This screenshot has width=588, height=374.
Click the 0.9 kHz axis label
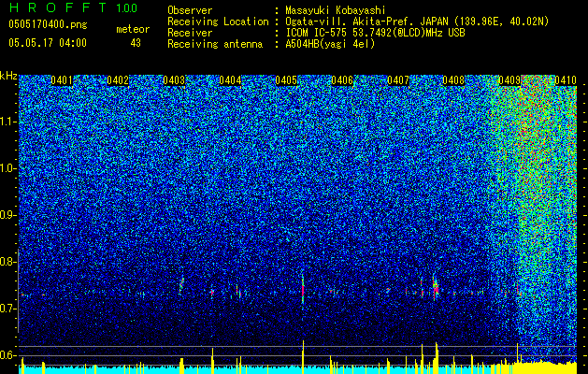[8, 215]
